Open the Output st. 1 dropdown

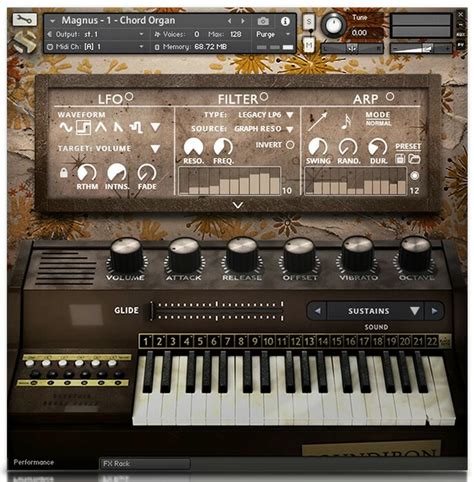click(141, 34)
